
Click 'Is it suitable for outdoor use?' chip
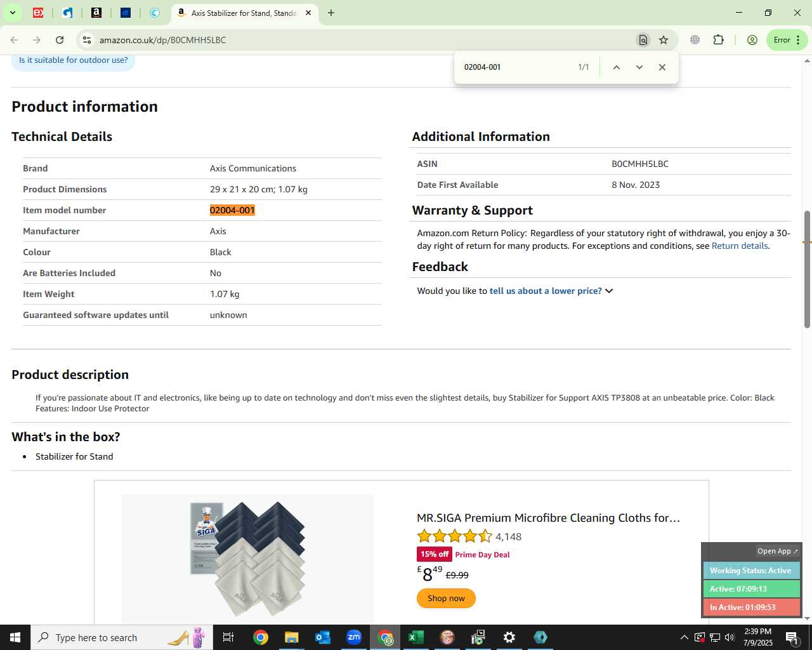click(73, 61)
